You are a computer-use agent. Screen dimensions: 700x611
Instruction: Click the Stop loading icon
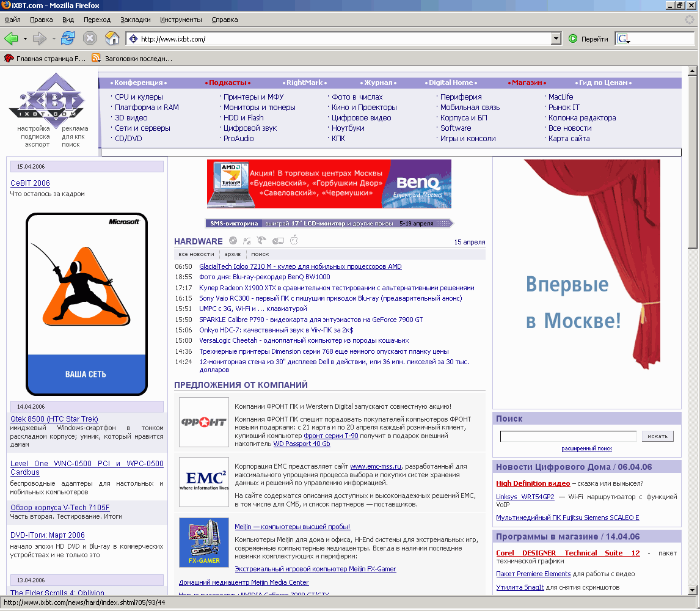pyautogui.click(x=90, y=38)
